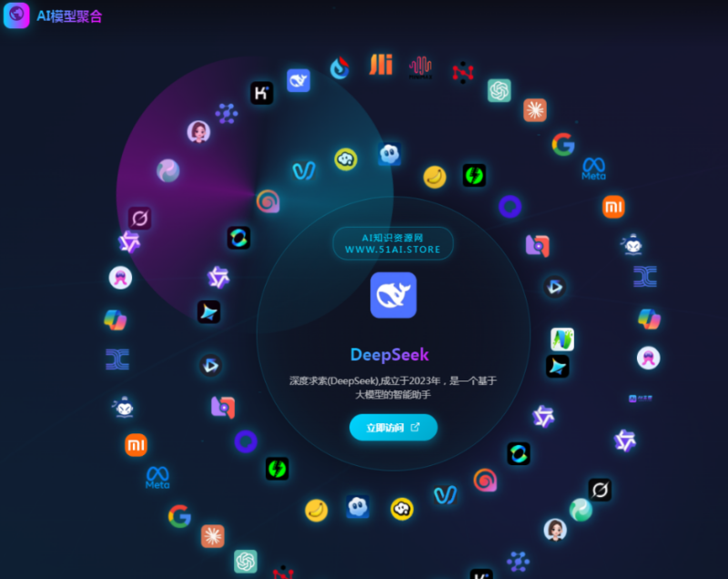Open the Copilot icon above the pink octopus
Image resolution: width=728 pixels, height=579 pixels.
pyautogui.click(x=649, y=319)
